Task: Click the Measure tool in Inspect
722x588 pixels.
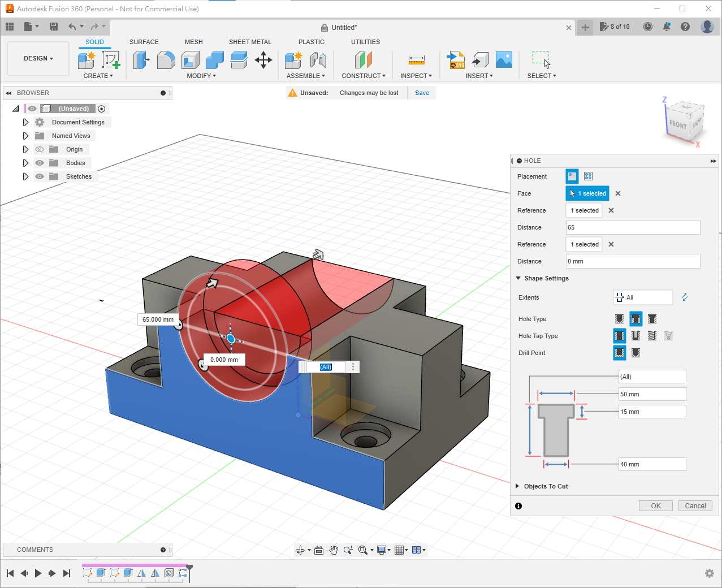Action: 416,60
